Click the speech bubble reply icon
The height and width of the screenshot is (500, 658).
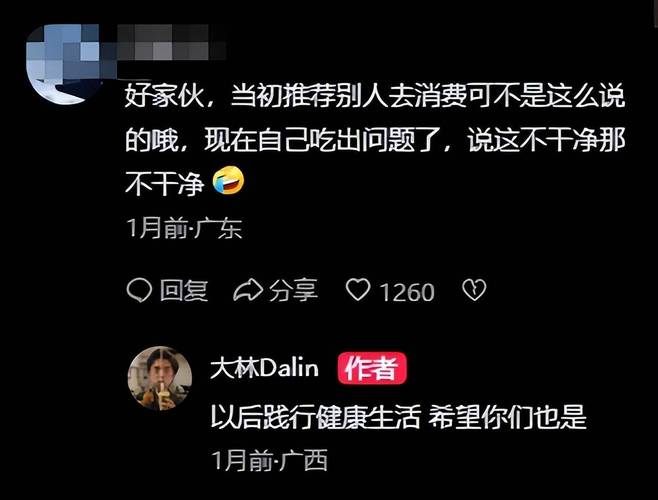point(139,290)
